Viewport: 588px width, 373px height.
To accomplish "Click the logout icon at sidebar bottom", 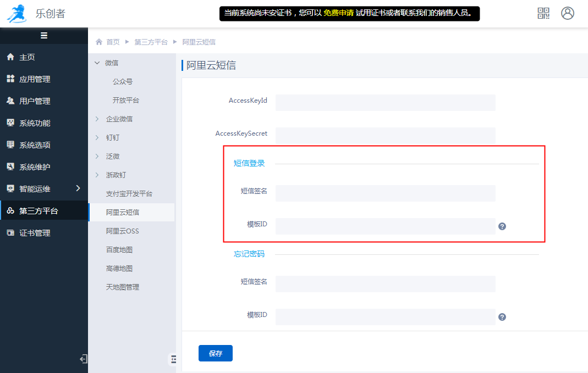I will (x=83, y=359).
